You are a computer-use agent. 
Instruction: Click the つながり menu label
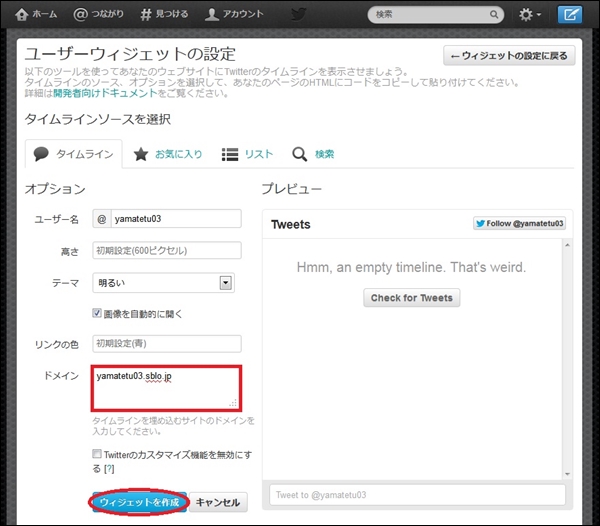tap(108, 14)
